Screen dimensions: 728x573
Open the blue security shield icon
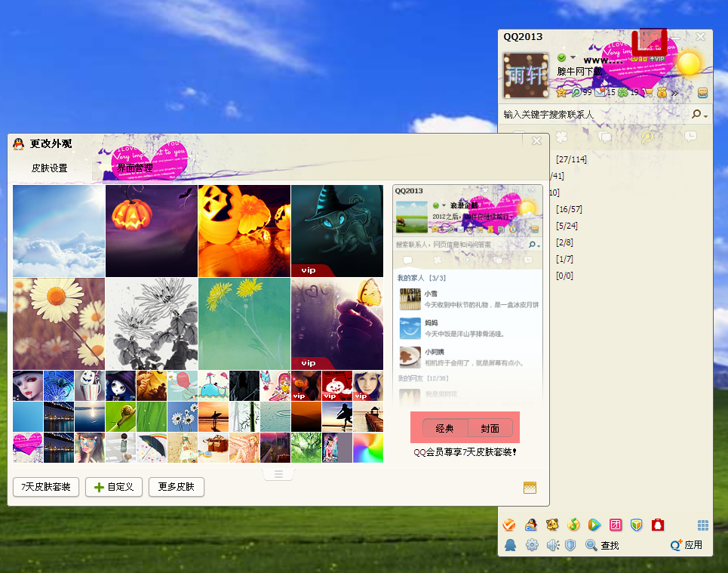coord(570,544)
